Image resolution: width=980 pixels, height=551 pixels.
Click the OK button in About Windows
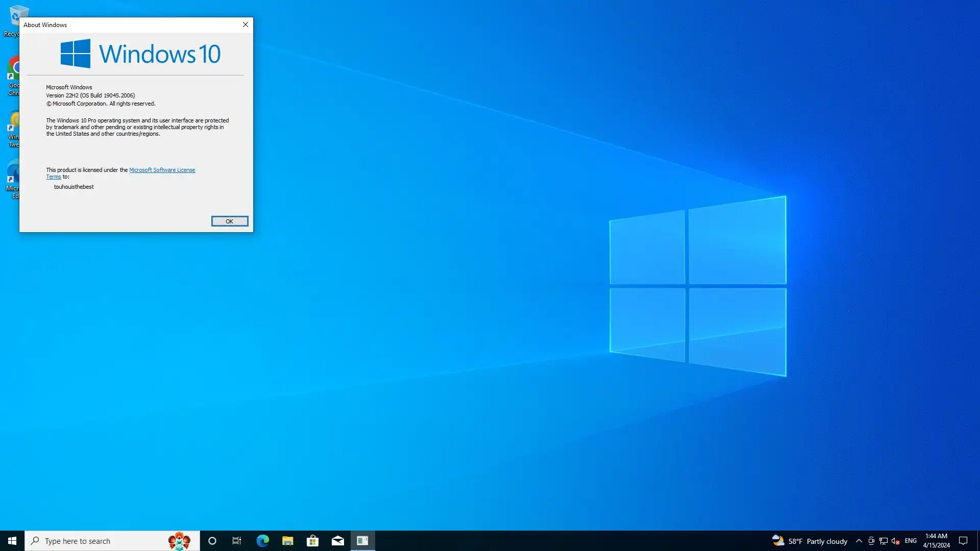[x=230, y=221]
